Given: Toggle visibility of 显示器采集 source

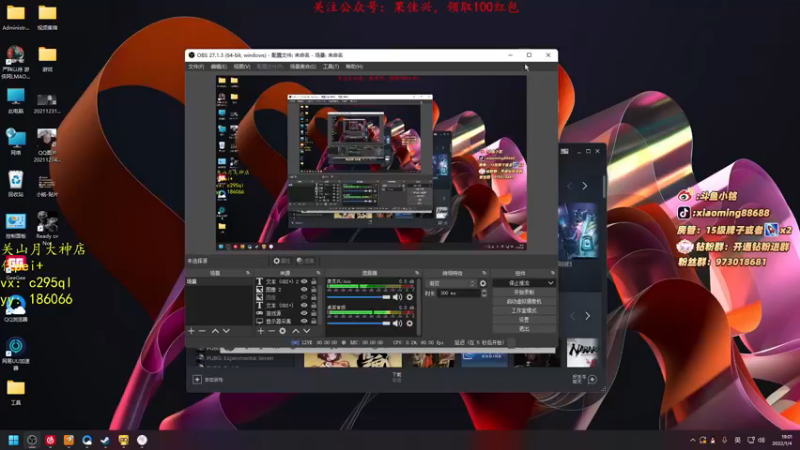Looking at the screenshot, I should [x=304, y=321].
